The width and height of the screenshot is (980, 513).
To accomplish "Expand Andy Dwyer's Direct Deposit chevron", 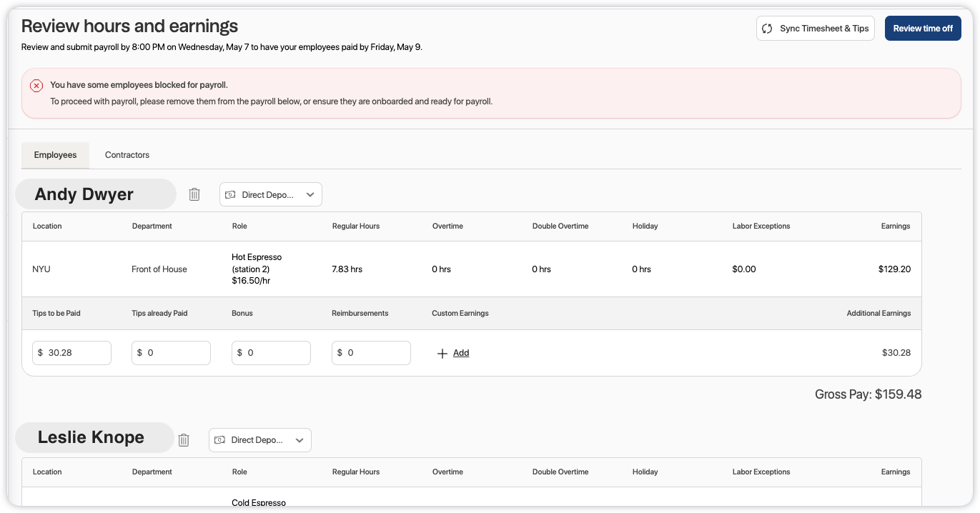I will pos(310,195).
